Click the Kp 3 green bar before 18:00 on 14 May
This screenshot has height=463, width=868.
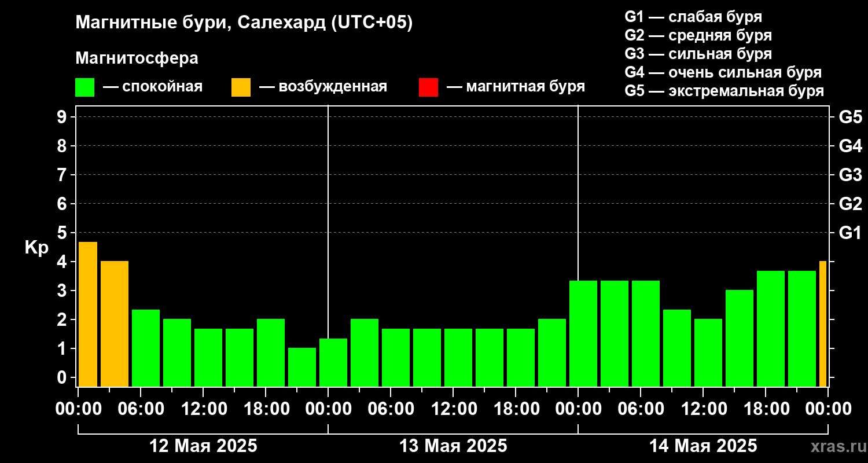(740, 338)
